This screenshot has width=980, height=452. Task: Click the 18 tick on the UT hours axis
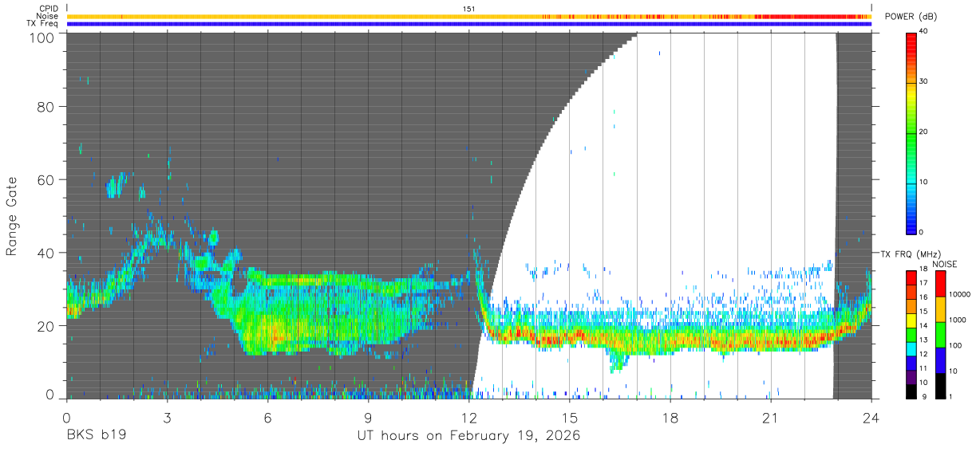coord(670,417)
